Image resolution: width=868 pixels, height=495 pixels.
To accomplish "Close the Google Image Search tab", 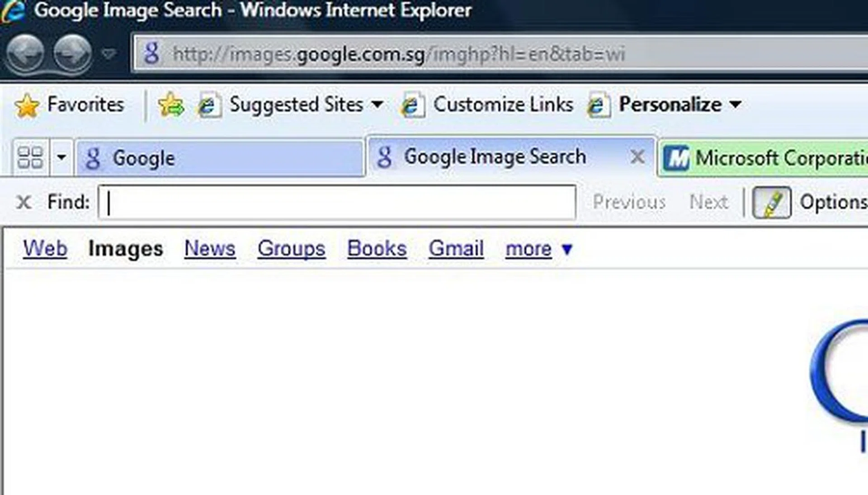I will point(637,157).
